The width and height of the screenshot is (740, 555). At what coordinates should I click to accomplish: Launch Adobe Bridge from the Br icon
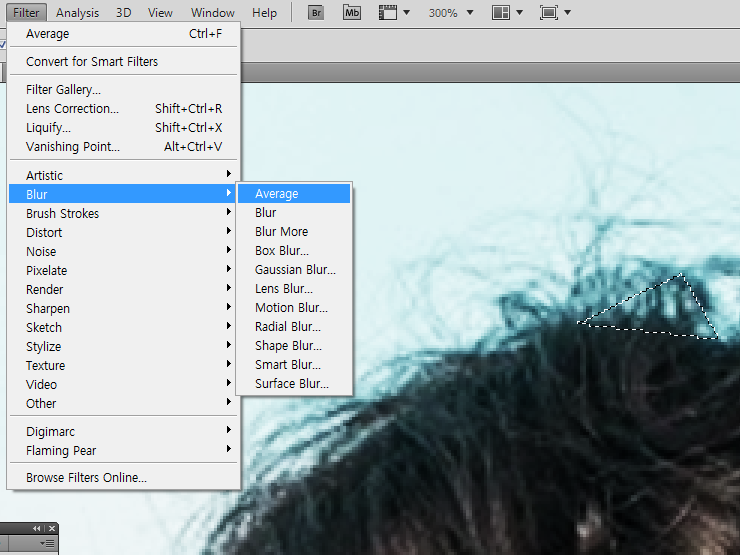(x=316, y=13)
